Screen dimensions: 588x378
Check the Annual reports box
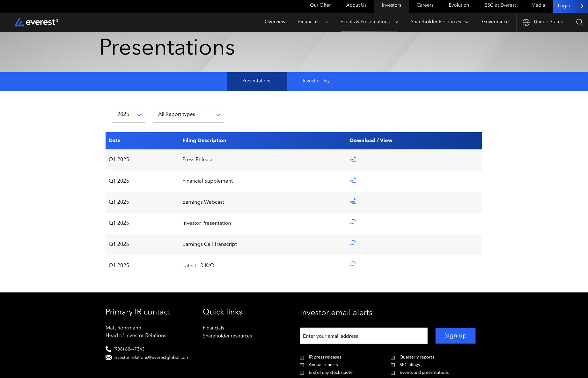[302, 365]
